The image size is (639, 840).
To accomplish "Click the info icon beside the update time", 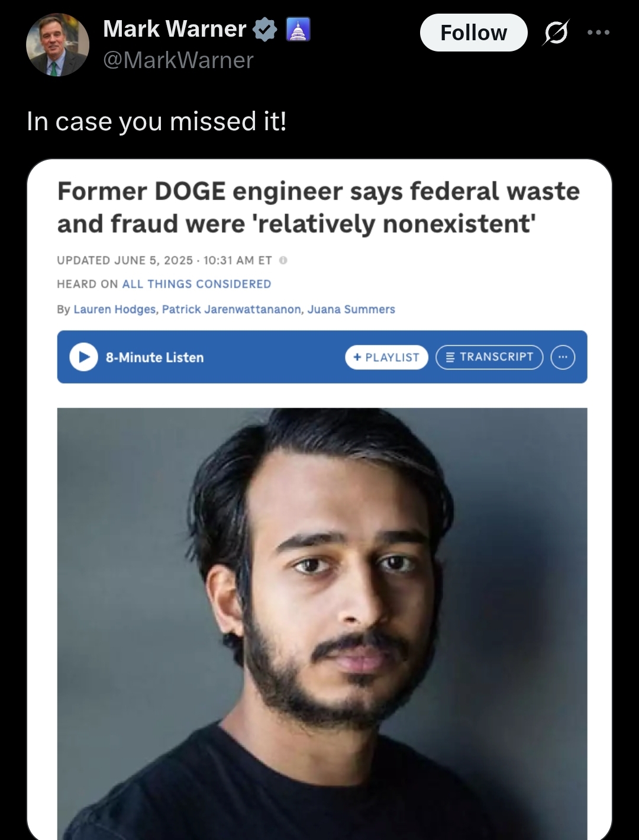I will (283, 260).
